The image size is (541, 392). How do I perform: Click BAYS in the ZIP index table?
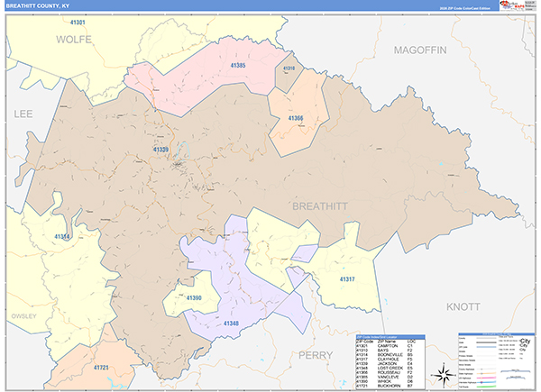[x=383, y=351]
